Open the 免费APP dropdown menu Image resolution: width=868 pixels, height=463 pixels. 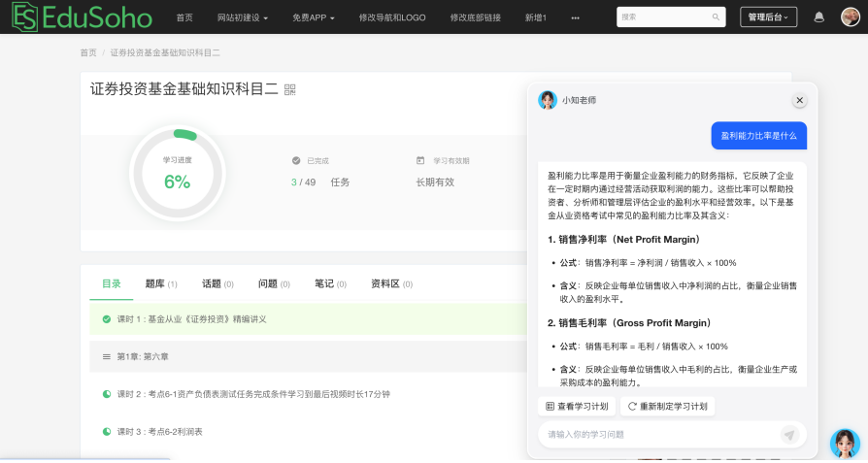pyautogui.click(x=314, y=17)
